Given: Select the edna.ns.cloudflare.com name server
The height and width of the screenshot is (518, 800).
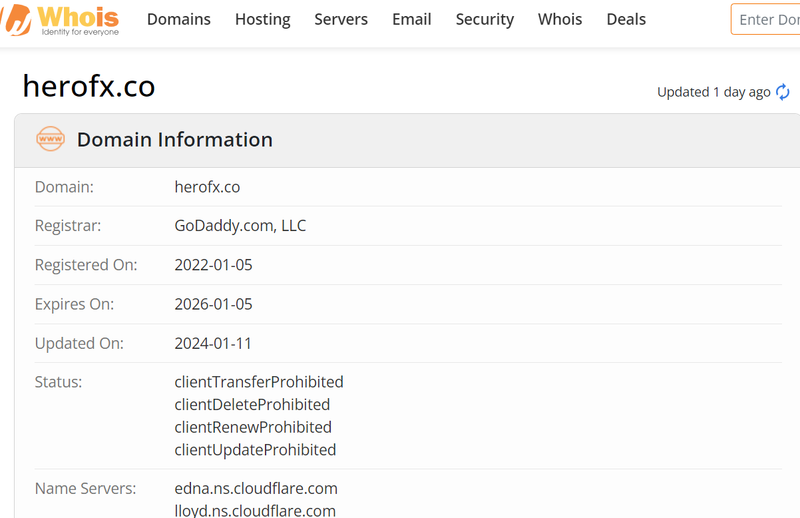Looking at the screenshot, I should [256, 488].
